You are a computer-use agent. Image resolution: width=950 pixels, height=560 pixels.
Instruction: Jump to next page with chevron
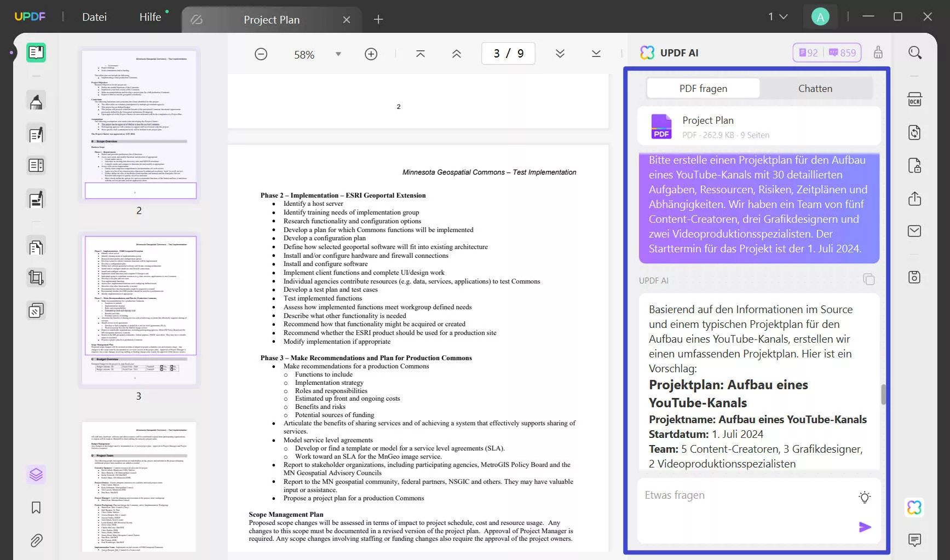(560, 53)
